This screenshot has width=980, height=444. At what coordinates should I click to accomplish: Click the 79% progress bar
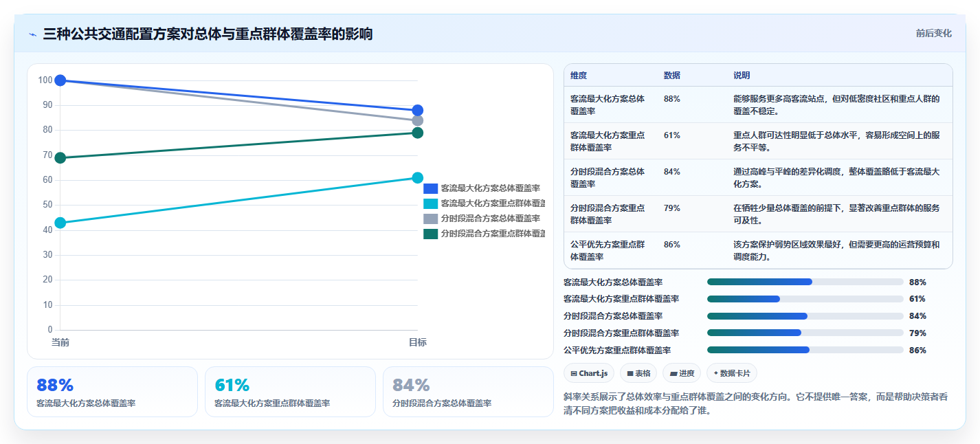click(805, 333)
